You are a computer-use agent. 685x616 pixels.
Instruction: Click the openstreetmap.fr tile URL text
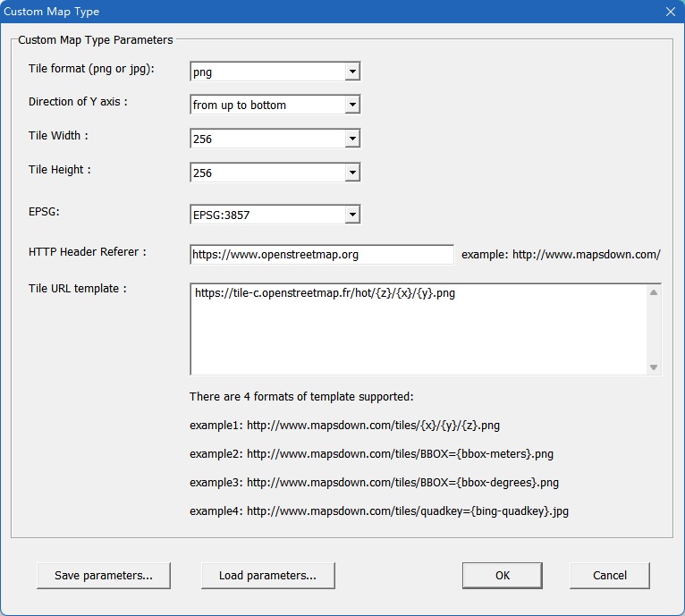pos(325,293)
